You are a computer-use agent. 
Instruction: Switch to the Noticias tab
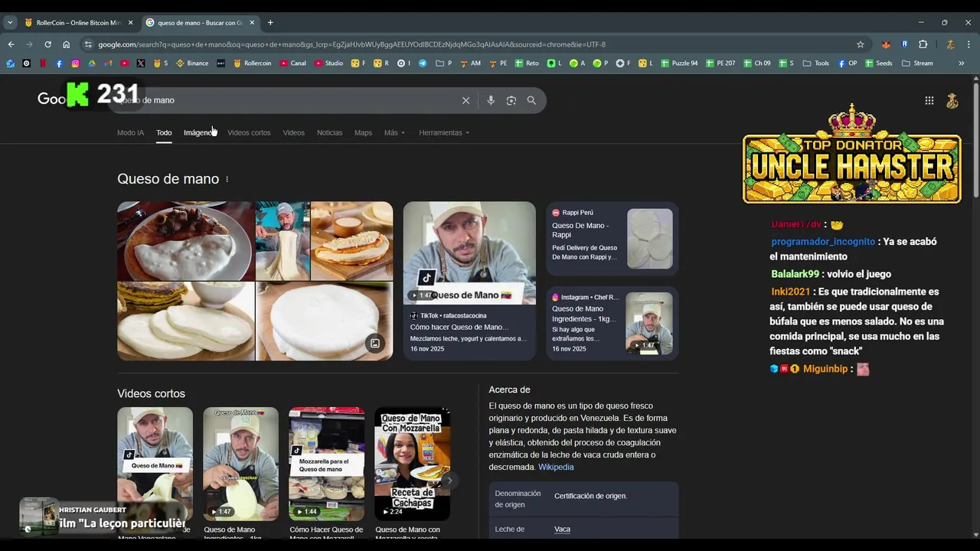[329, 132]
